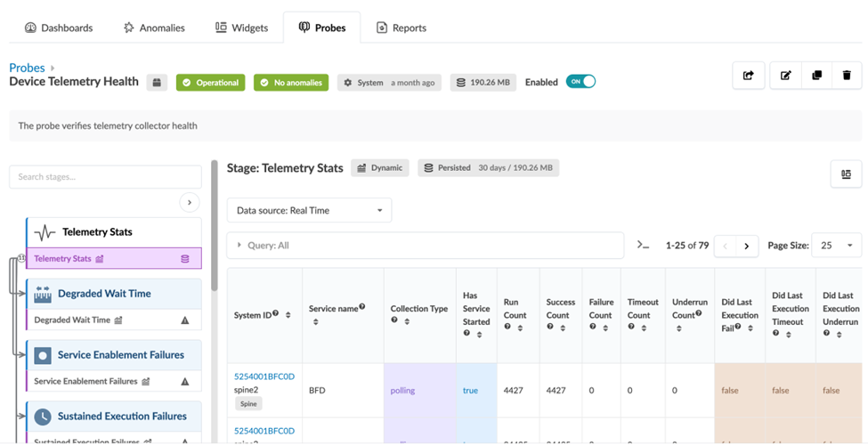Open system ID 5254001BFC0D link

[264, 377]
